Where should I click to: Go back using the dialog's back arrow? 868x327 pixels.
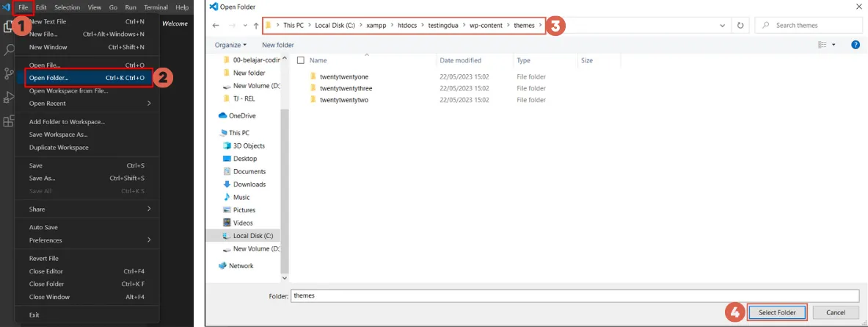[x=216, y=26]
